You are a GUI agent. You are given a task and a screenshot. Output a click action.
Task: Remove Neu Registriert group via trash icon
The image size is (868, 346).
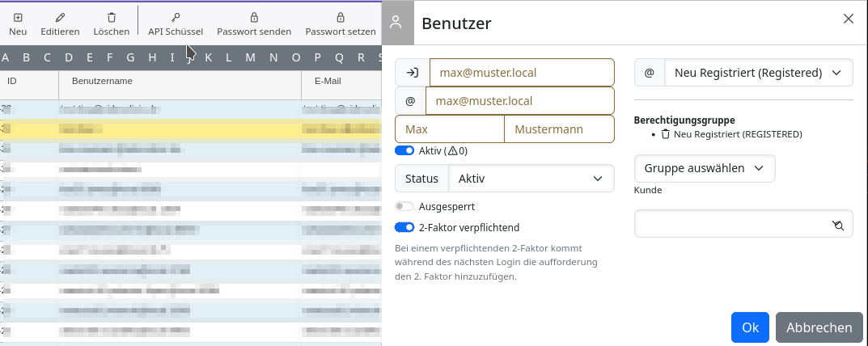666,134
